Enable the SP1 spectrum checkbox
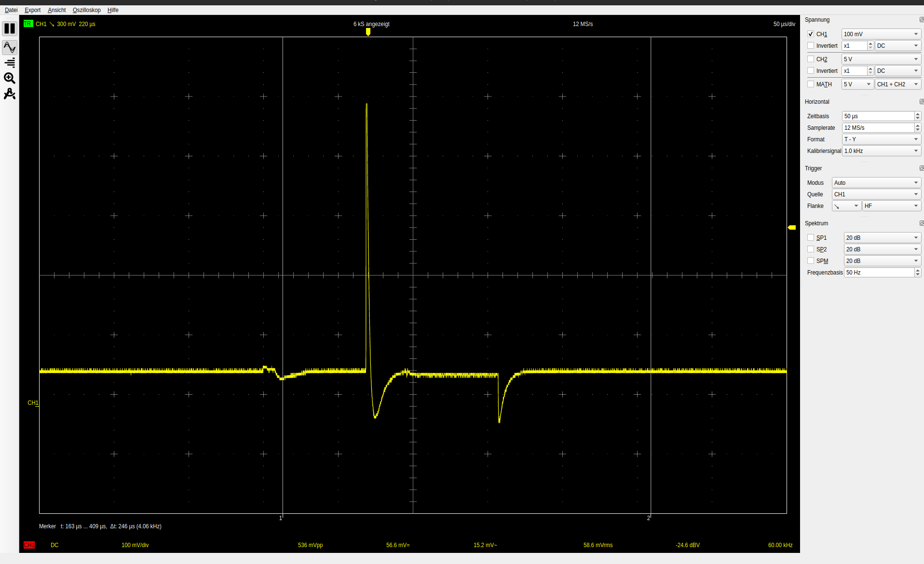The image size is (924, 564). [x=811, y=238]
